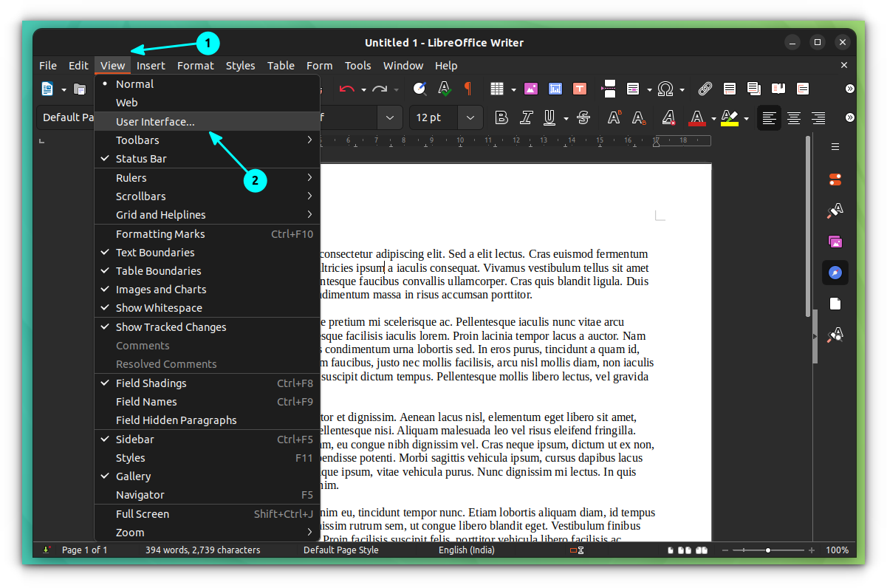Open Find and Replace magnifier icon
Screen dimensions: 887x588
[x=419, y=89]
